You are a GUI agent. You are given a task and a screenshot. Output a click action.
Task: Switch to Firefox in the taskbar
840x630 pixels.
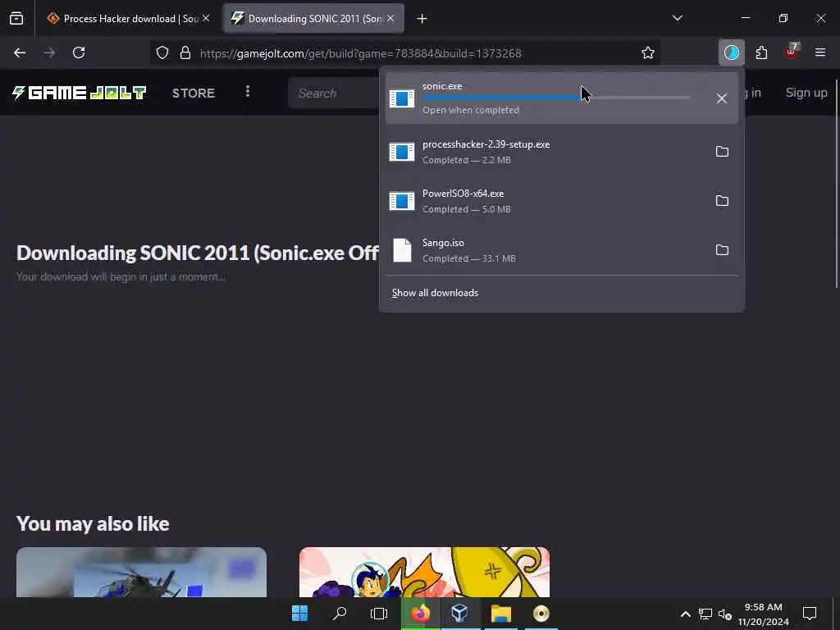point(421,613)
